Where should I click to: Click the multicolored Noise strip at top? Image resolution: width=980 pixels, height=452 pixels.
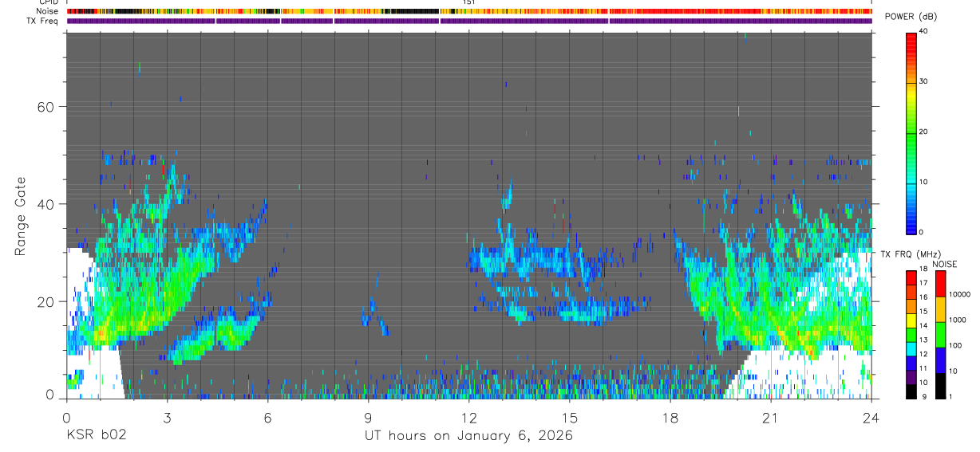(469, 11)
